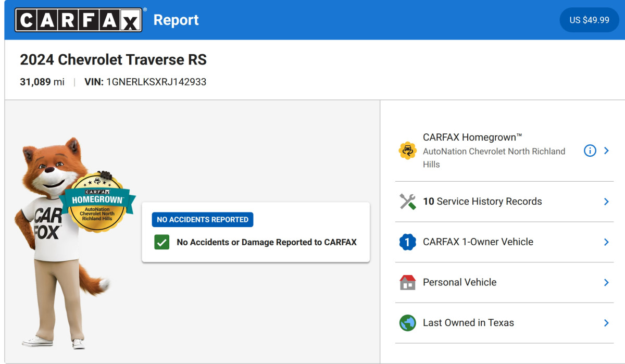Click the green No Accidents checkmark
This screenshot has height=364, width=625.
(x=162, y=242)
